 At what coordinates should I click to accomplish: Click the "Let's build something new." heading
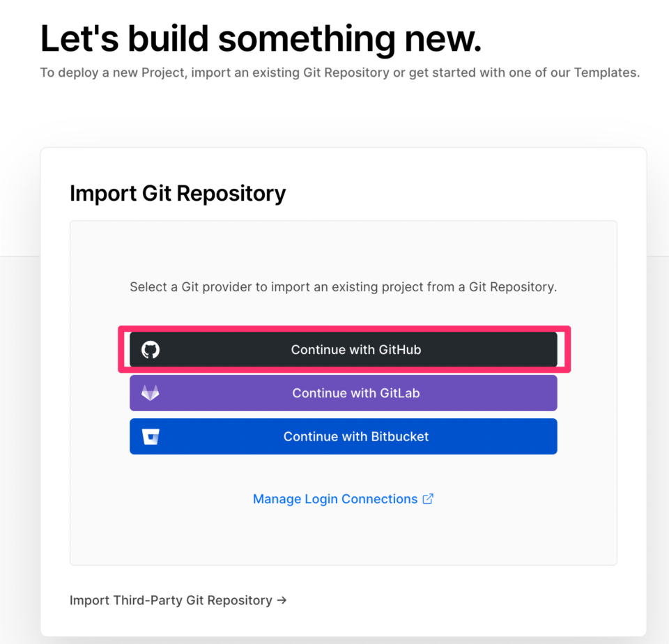click(x=261, y=39)
